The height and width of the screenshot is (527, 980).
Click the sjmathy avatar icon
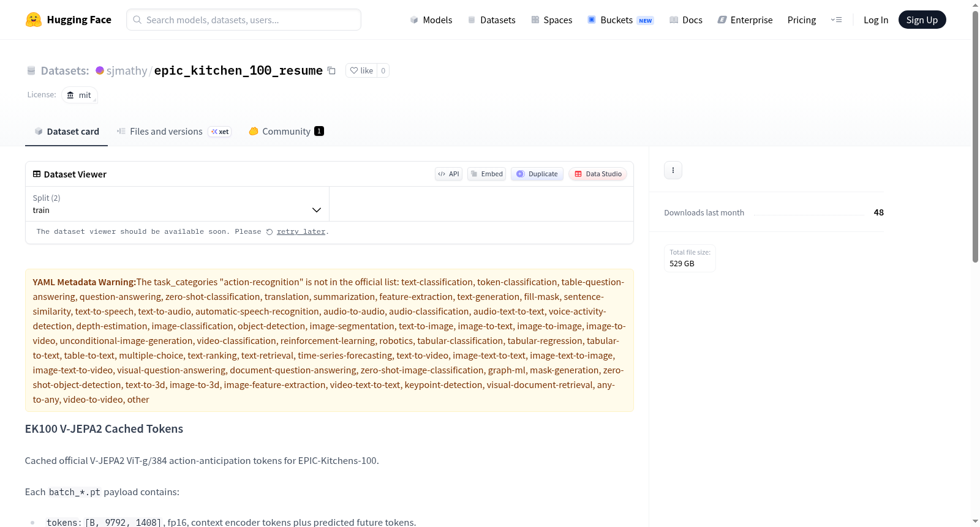pos(100,70)
